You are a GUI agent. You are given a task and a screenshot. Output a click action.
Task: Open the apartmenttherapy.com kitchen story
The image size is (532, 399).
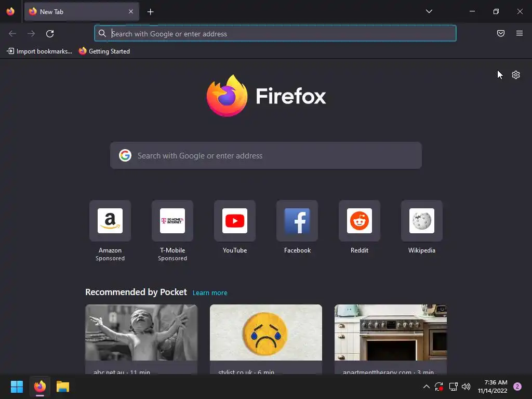(x=391, y=332)
